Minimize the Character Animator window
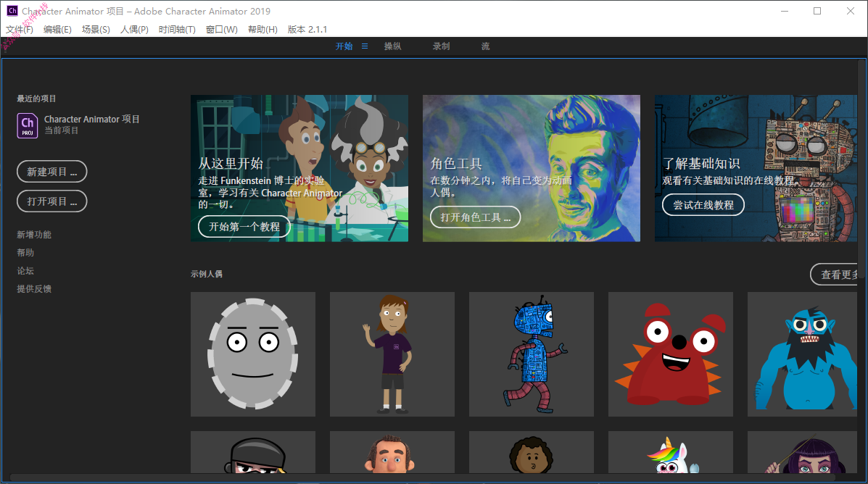 coord(785,11)
